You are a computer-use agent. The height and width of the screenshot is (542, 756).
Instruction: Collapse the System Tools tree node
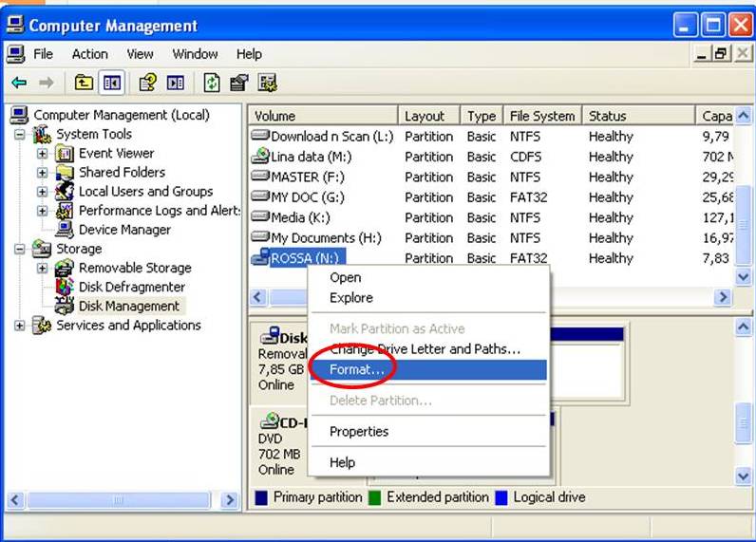coord(20,135)
